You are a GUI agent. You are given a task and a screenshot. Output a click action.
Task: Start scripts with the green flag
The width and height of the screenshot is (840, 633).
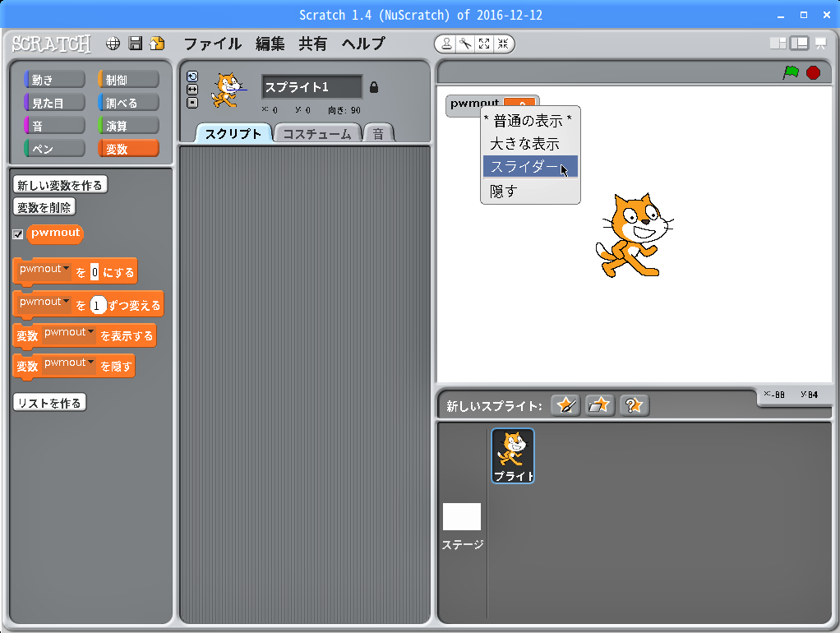tap(791, 72)
